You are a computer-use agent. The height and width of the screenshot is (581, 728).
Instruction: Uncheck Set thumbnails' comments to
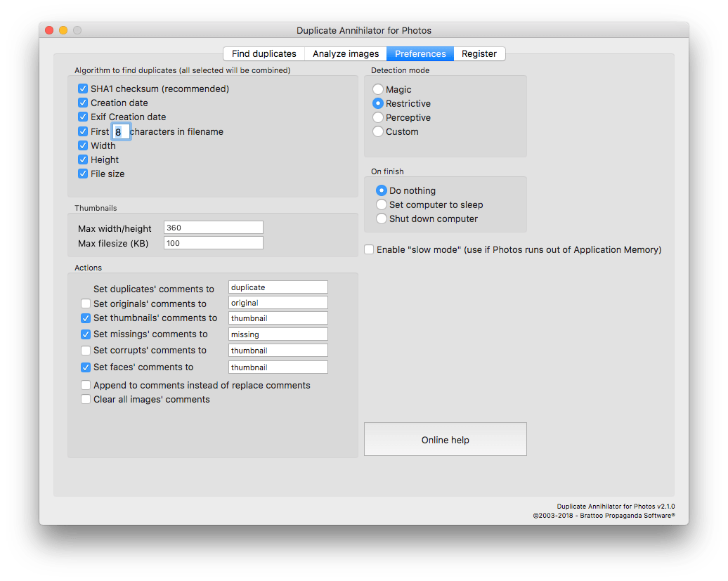click(86, 318)
